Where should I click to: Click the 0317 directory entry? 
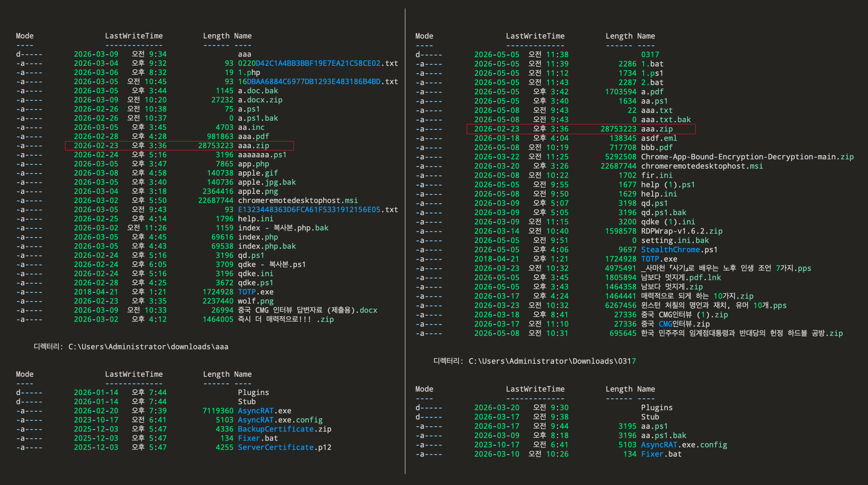coord(650,54)
